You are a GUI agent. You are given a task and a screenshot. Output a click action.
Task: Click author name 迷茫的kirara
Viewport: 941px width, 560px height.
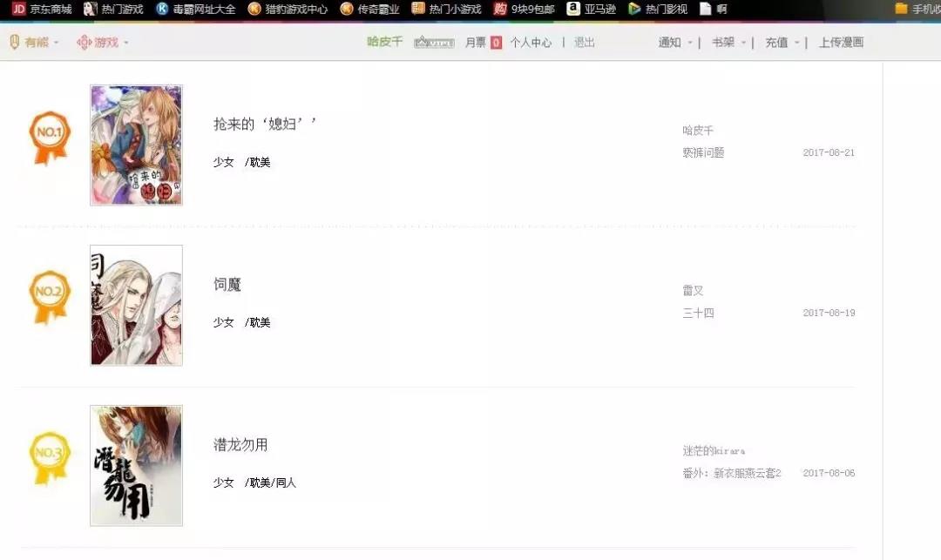click(714, 451)
